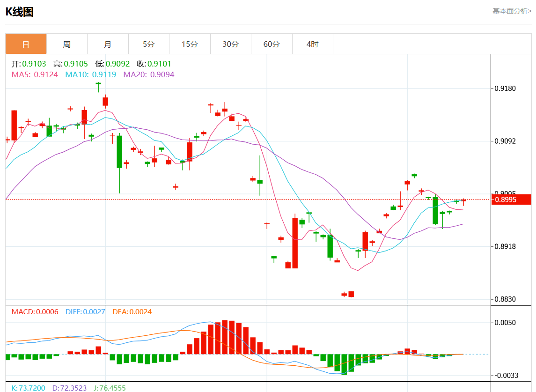The image size is (536, 392).
Task: Click the 低:0.9092 low price value
Action: coord(112,64)
